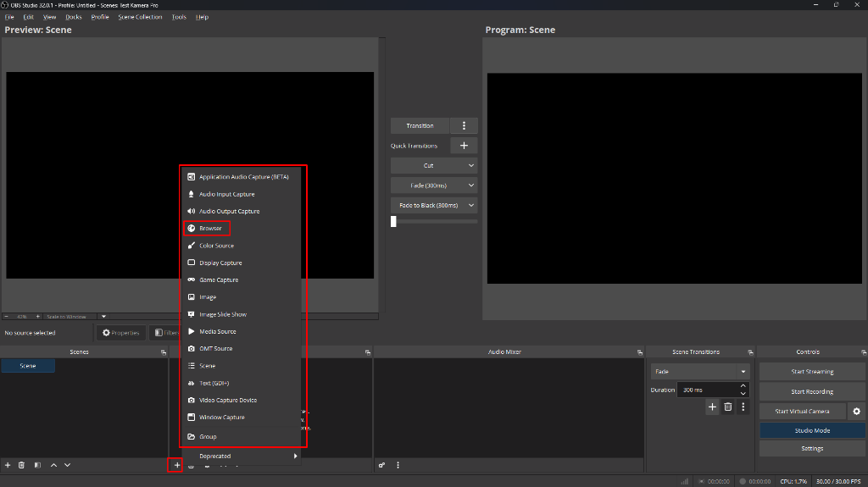Image resolution: width=868 pixels, height=487 pixels.
Task: Increase transition Duration with the up stepper
Action: pyautogui.click(x=743, y=385)
